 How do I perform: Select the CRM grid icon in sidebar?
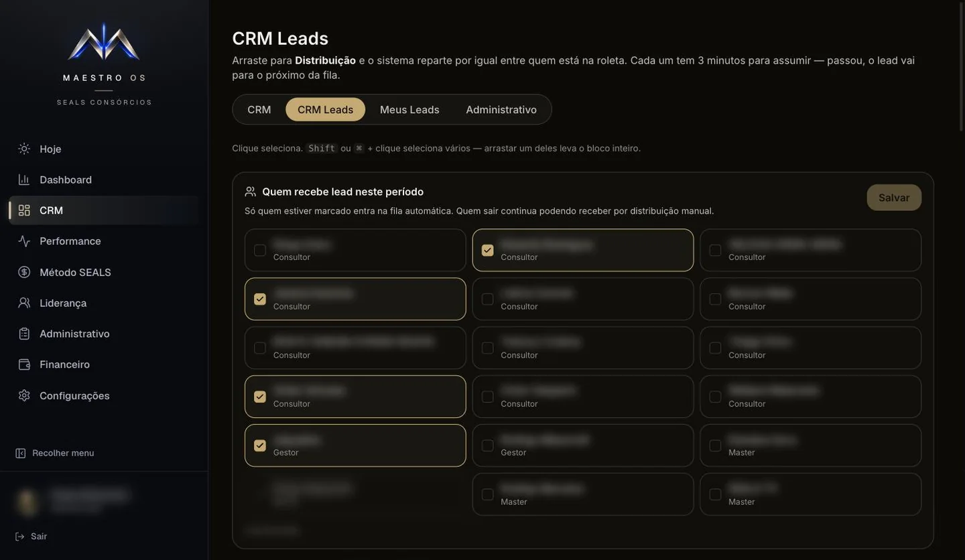[x=24, y=210]
